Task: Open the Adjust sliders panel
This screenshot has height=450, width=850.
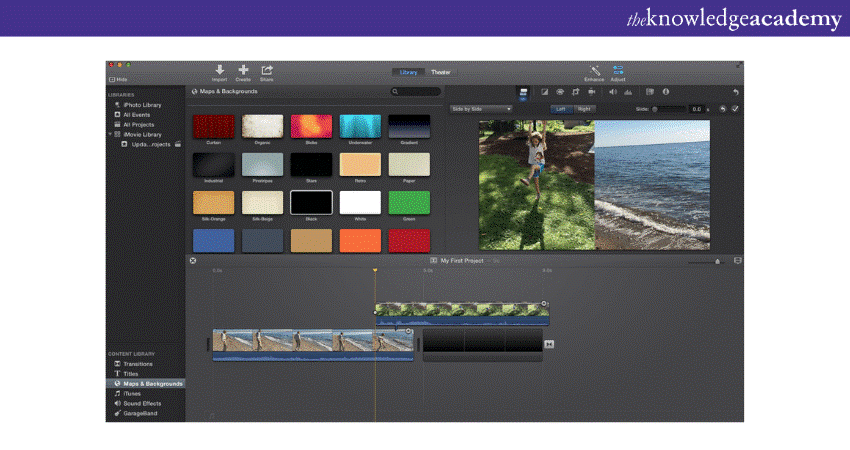Action: click(x=618, y=70)
